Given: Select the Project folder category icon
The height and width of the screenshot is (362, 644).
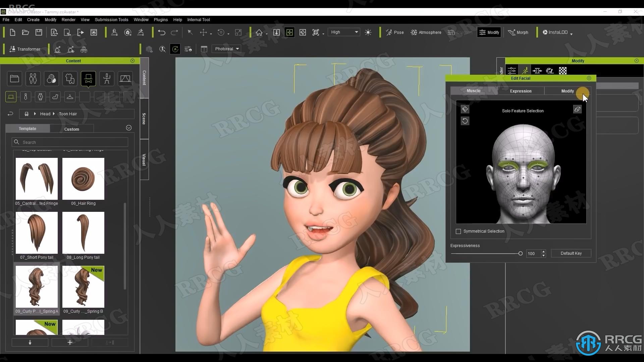Looking at the screenshot, I should (x=14, y=79).
